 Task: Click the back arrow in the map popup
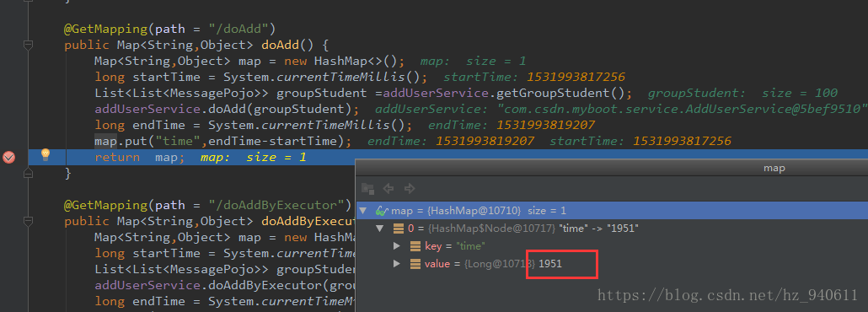(x=388, y=189)
